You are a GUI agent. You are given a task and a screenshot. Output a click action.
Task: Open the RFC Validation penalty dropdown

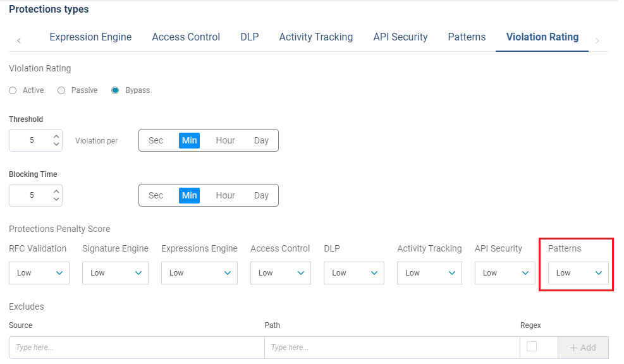tap(39, 273)
